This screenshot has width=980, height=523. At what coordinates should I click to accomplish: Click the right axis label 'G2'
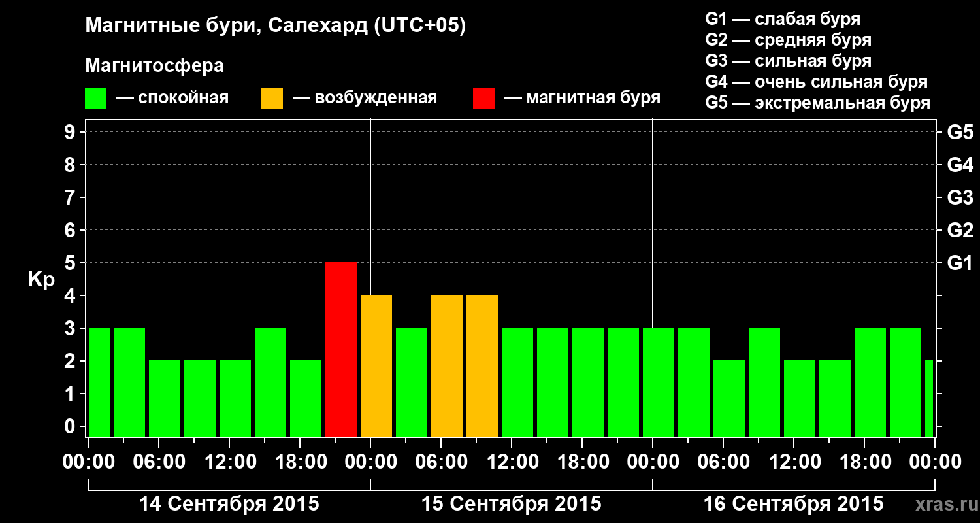coord(960,230)
